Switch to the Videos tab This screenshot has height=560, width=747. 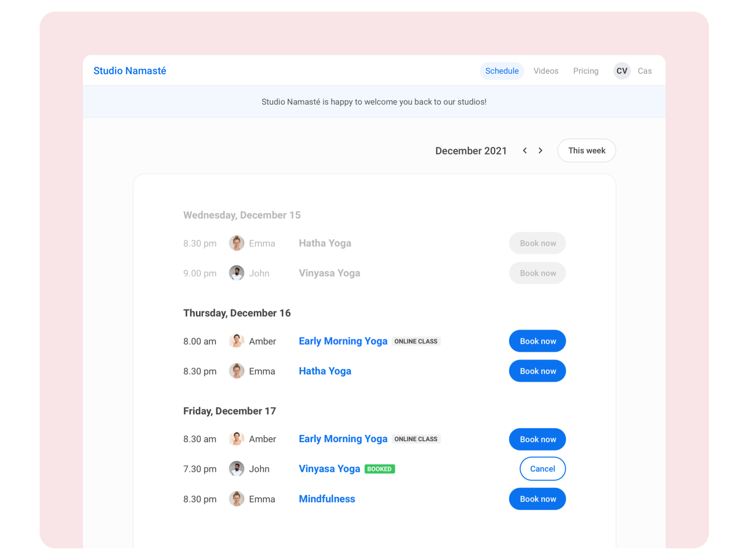pyautogui.click(x=545, y=71)
